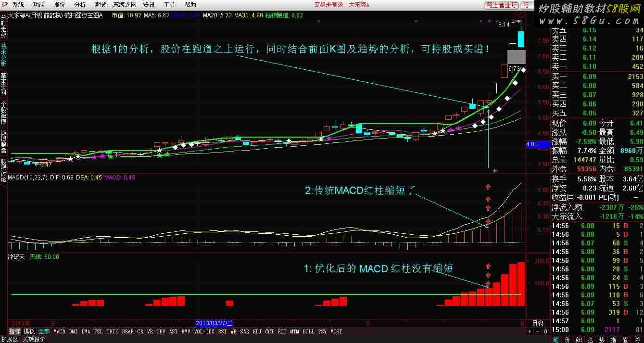
Task: Click the 2013/03/27 date marker on timeline
Action: [215, 323]
